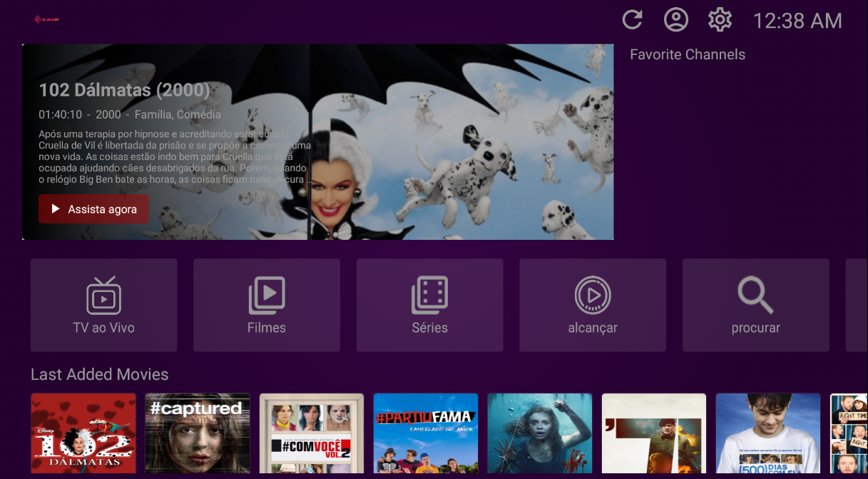868x479 pixels.
Task: Open the TV ao Vivo section
Action: coord(104,305)
